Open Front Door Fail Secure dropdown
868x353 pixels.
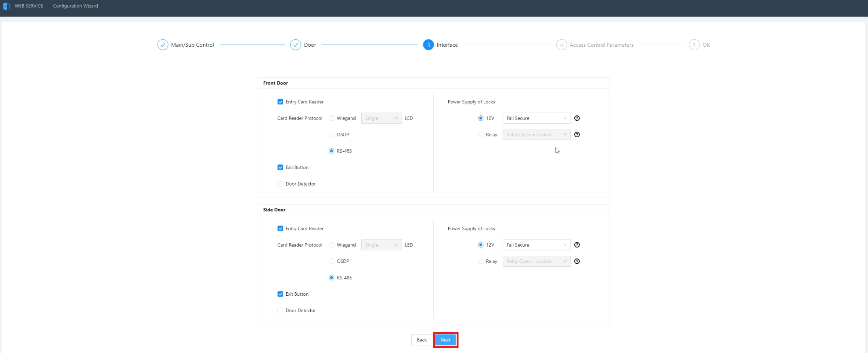point(536,118)
